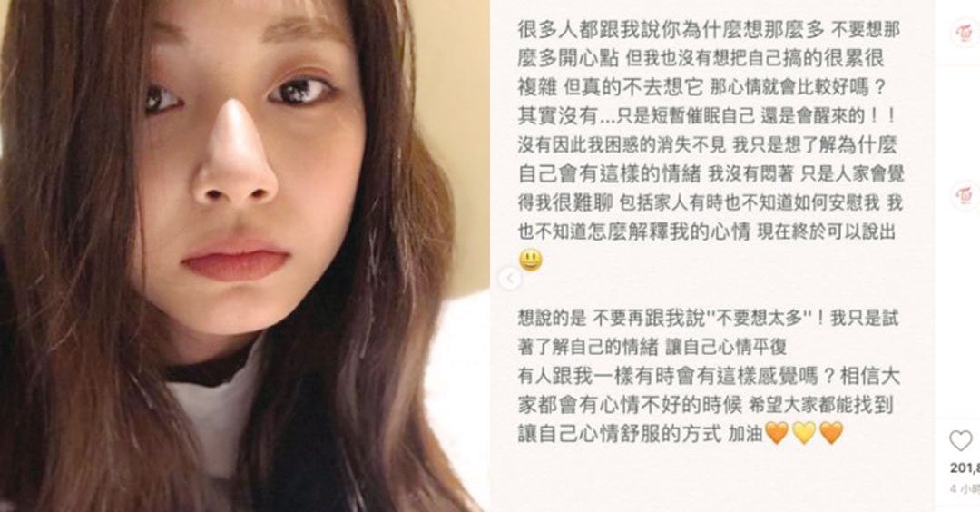Click the line starting "很多人都跟我說"
980x512 pixels.
(709, 29)
